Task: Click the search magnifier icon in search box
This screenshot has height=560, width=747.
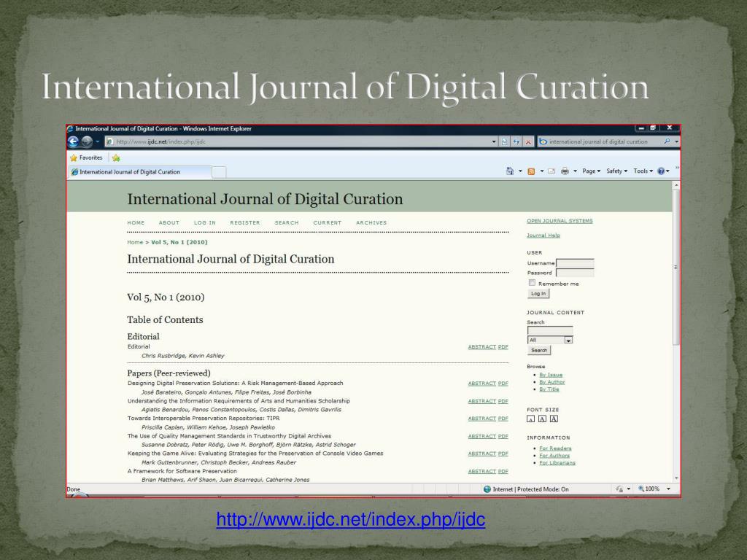Action: click(667, 141)
